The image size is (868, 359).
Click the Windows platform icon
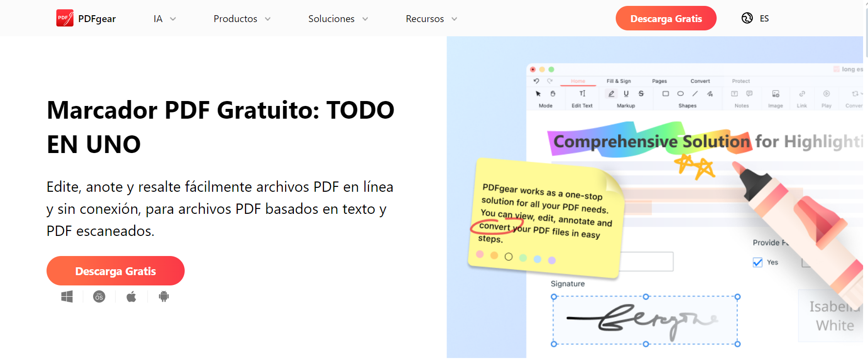(x=67, y=297)
